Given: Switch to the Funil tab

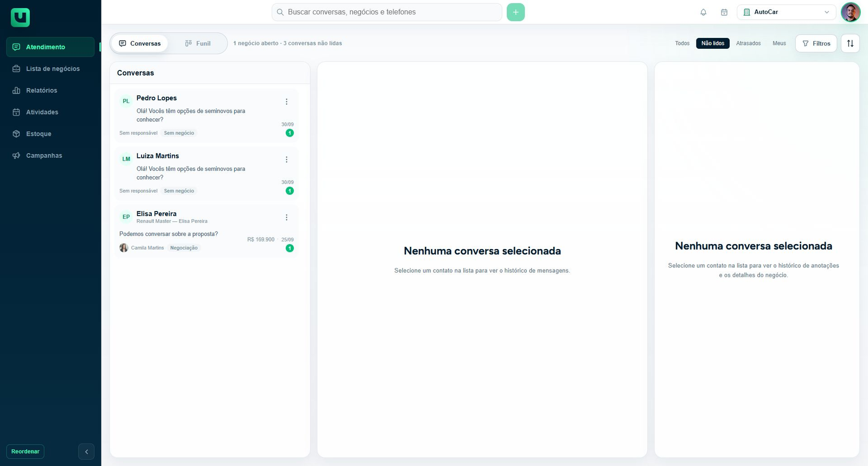Looking at the screenshot, I should click(x=197, y=43).
